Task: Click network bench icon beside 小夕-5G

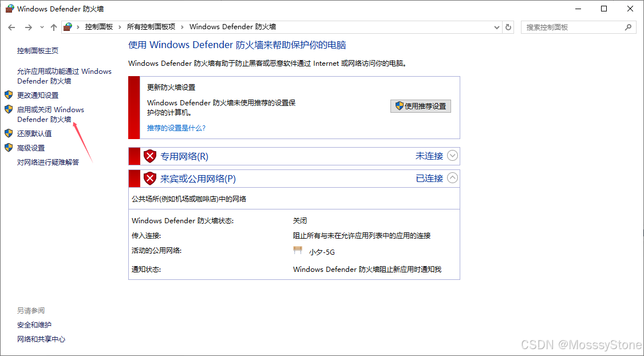Action: point(298,250)
